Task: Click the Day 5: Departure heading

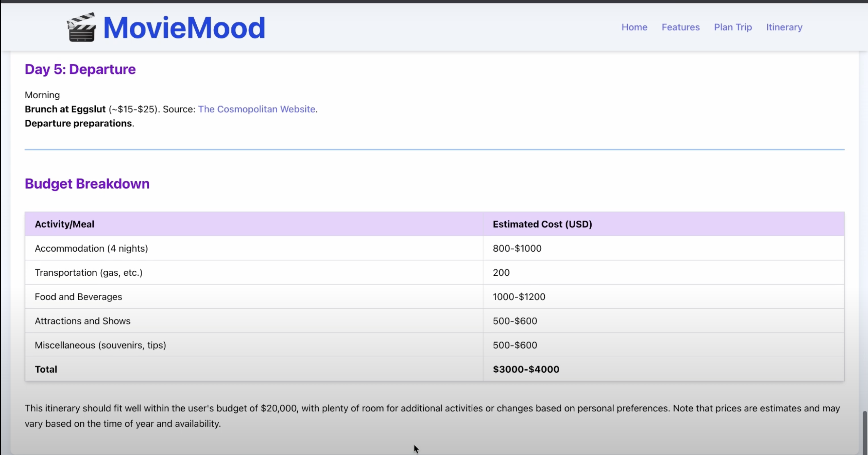Action: [80, 69]
